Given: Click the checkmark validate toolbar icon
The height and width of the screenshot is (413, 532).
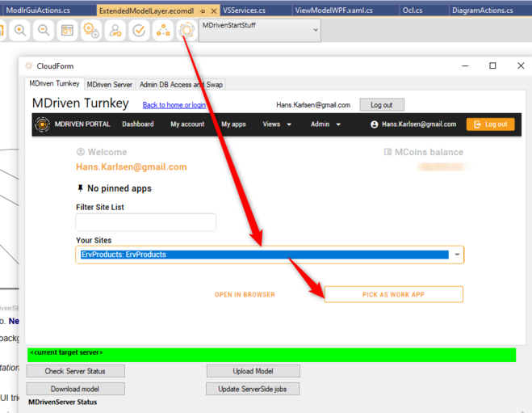Looking at the screenshot, I should point(139,30).
